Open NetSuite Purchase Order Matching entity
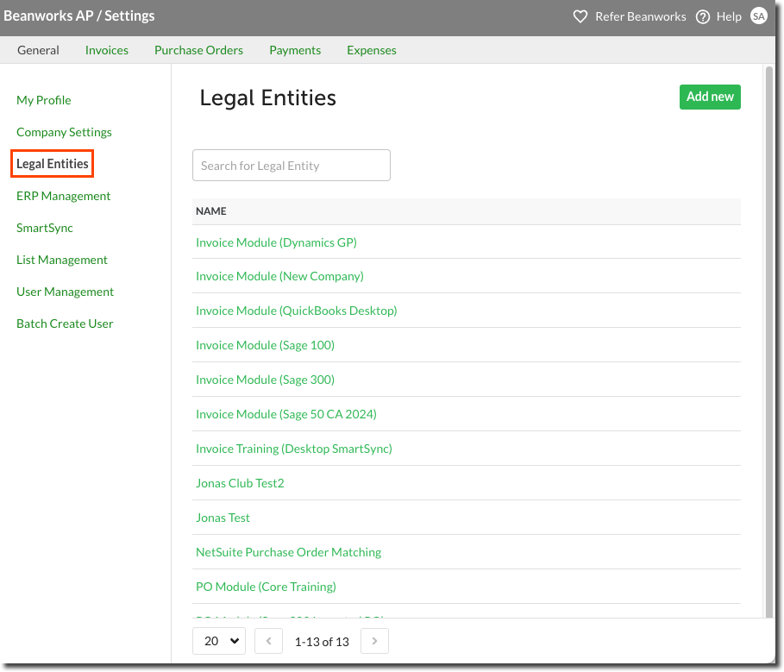Viewport: 784px width, 672px height. [x=288, y=552]
